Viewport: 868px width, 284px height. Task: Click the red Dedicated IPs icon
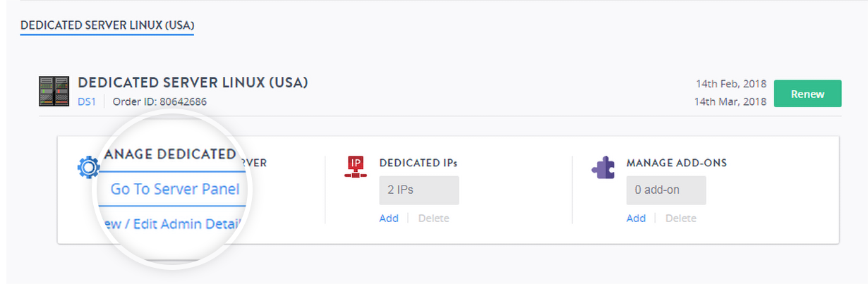pos(356,166)
